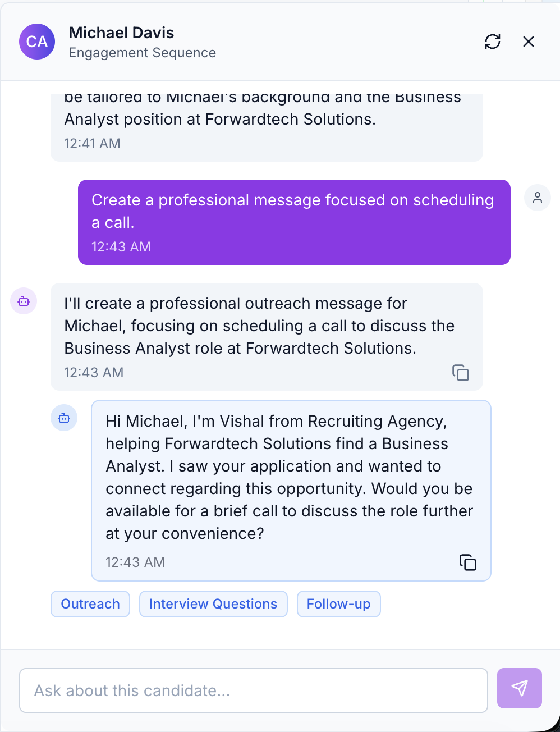The image size is (560, 732).
Task: Select the Outreach suggestion chip
Action: click(x=90, y=603)
